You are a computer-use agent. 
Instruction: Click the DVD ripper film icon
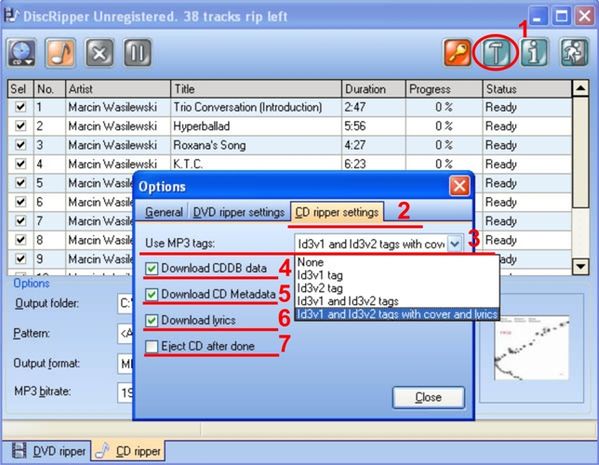pyautogui.click(x=19, y=451)
